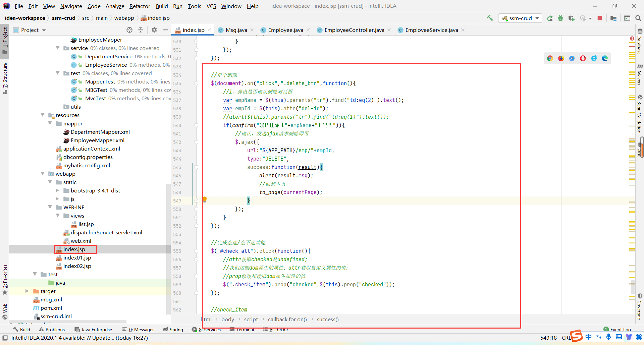The height and width of the screenshot is (345, 644).
Task: Open the VCS menu
Action: pos(211,6)
